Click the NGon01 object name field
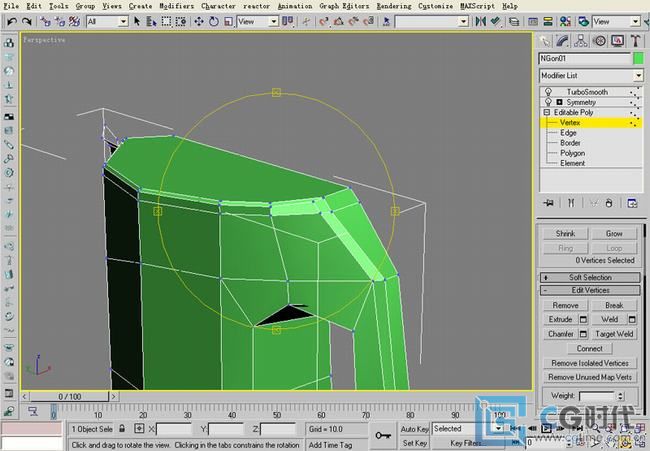Viewport: 650px width, 451px height. pyautogui.click(x=585, y=58)
